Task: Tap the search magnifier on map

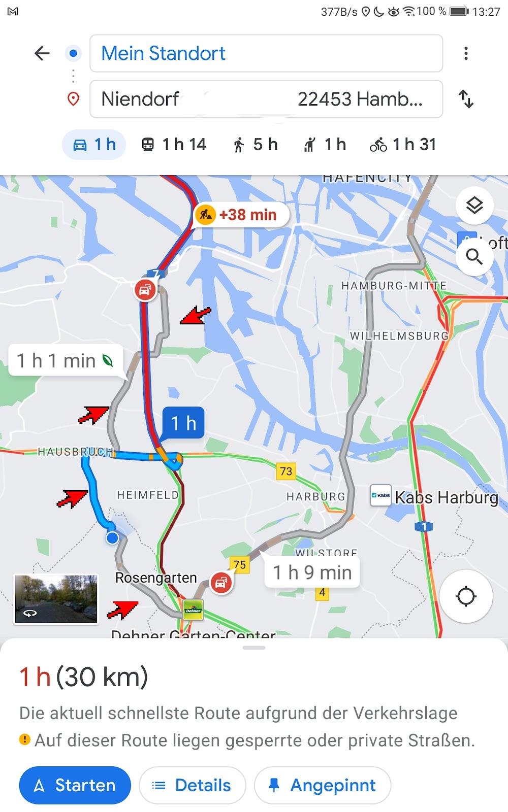Action: 474,257
